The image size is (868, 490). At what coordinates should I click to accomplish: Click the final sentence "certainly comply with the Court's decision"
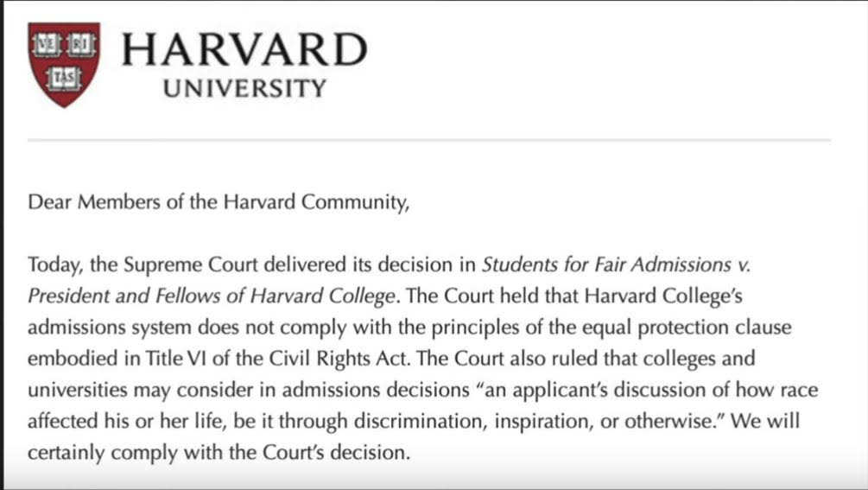[x=219, y=453]
